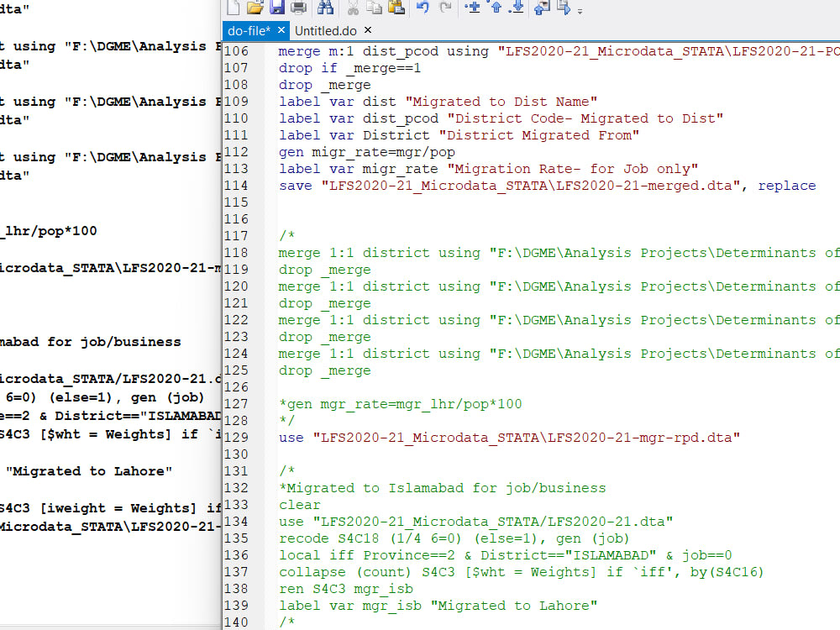Switch to the Untitled.do tab
Viewport: 840px width, 630px height.
pos(328,30)
